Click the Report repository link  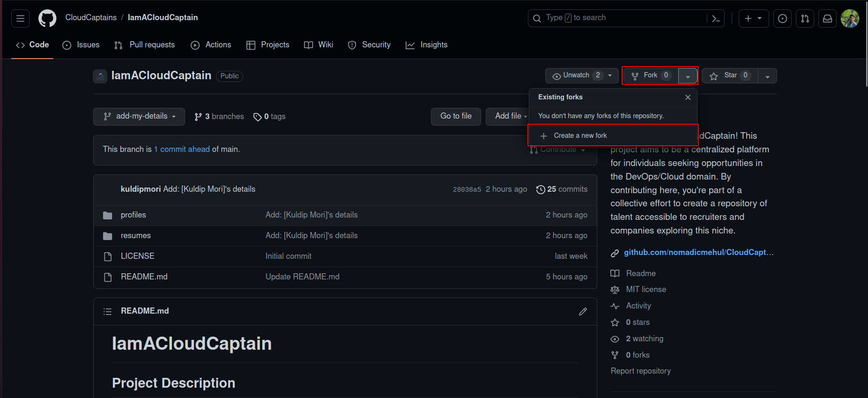click(640, 371)
